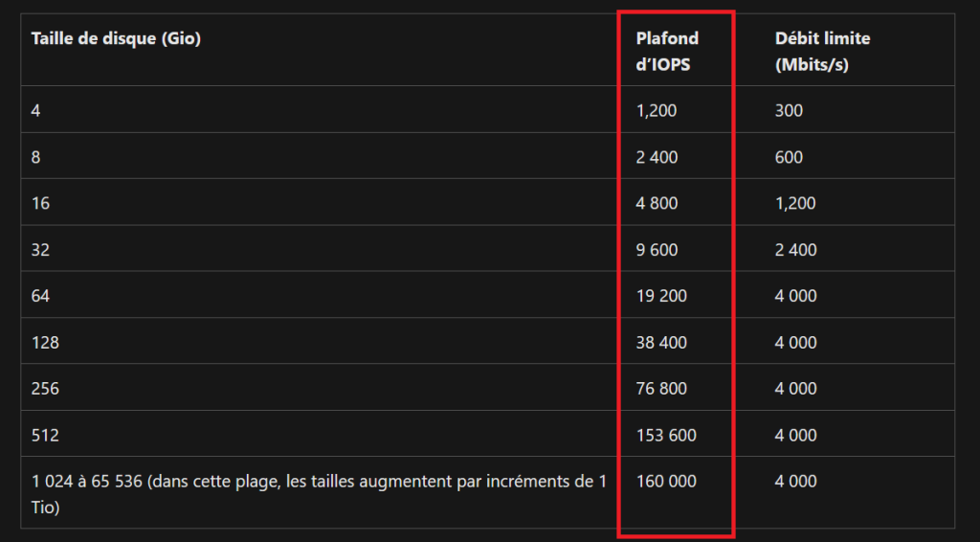Select the disk size 16 cell

(x=40, y=203)
